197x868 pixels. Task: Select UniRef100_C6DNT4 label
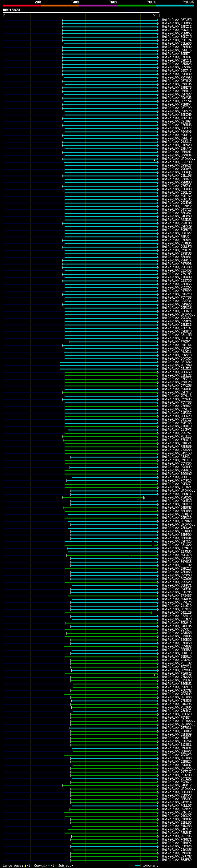point(177,494)
